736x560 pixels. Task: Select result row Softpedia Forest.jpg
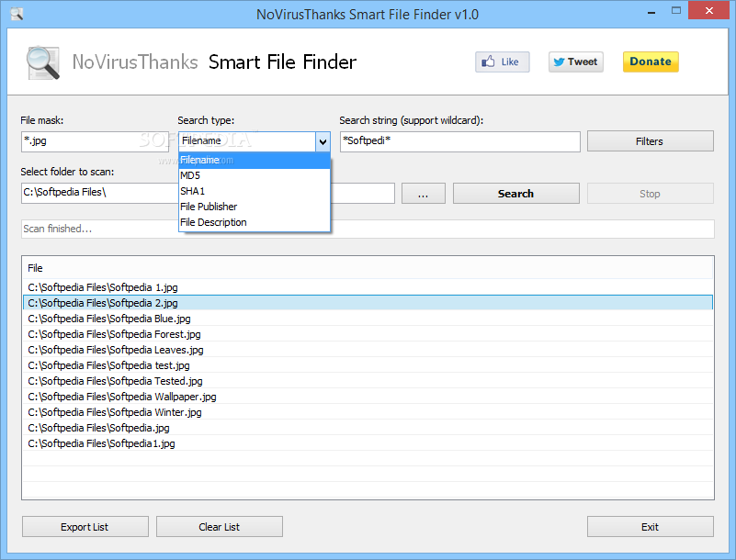368,334
